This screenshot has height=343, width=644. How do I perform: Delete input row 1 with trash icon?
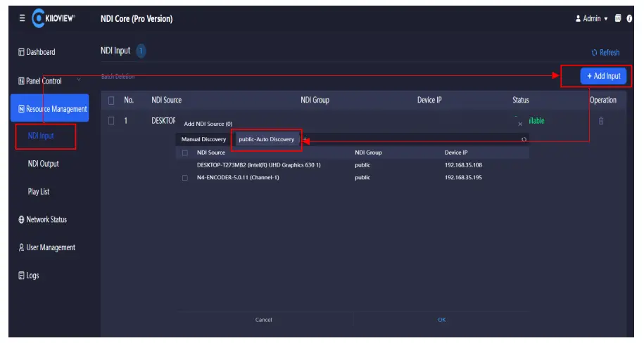tap(601, 121)
